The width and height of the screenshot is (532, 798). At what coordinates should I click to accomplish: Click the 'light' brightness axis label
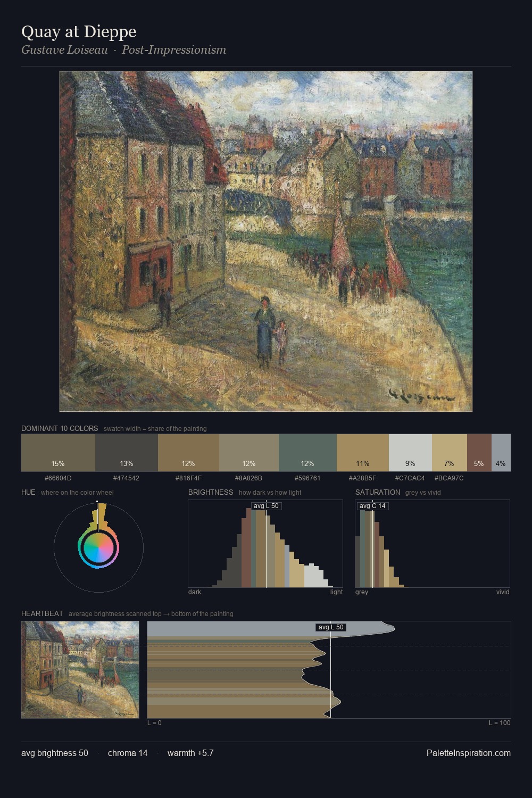click(x=337, y=592)
